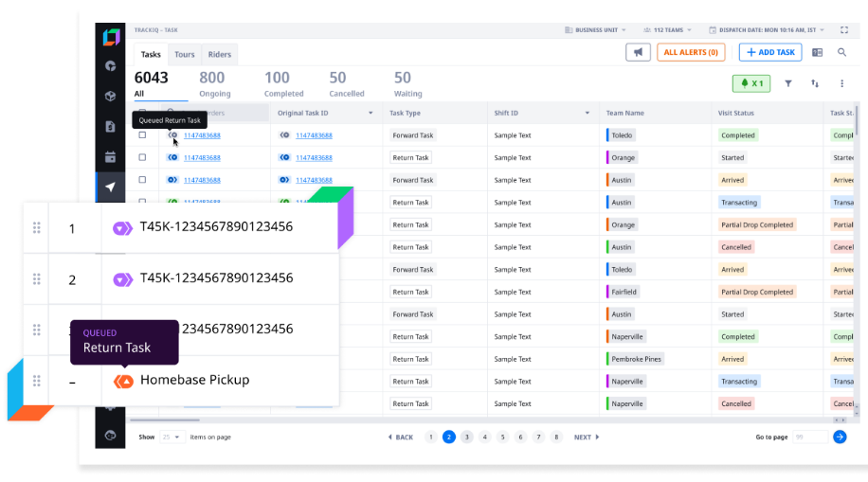Grab drag handle of card row 1
The image size is (868, 482).
tap(37, 228)
